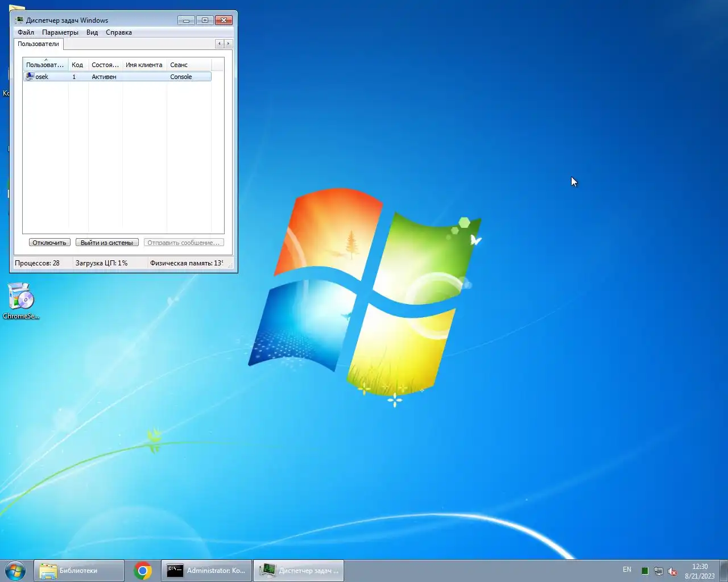Open the Параметры menu
This screenshot has height=582, width=728.
[60, 32]
